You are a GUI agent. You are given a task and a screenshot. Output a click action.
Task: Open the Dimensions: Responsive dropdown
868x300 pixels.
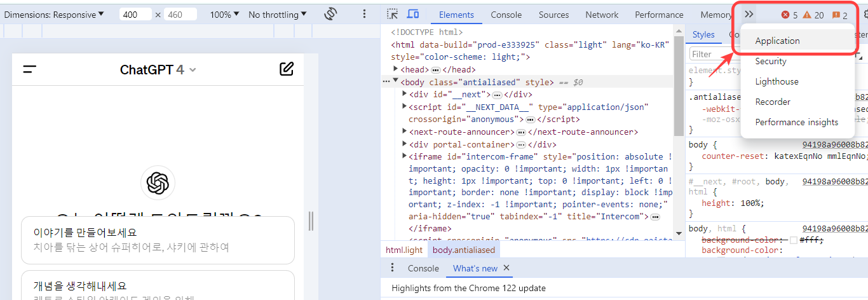pyautogui.click(x=54, y=15)
